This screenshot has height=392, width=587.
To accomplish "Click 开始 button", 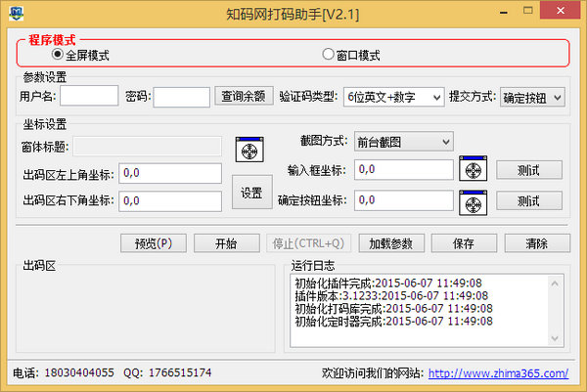I will pos(227,243).
